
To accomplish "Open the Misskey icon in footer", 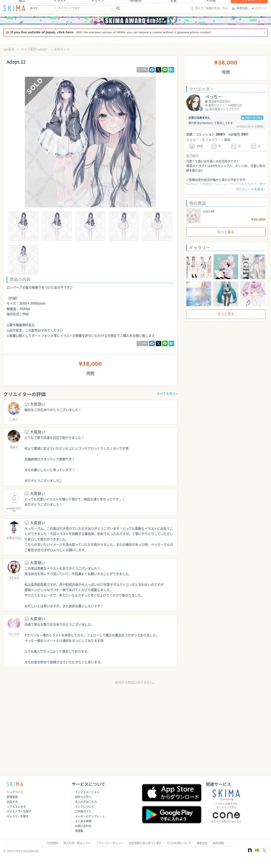I will tap(257, 851).
